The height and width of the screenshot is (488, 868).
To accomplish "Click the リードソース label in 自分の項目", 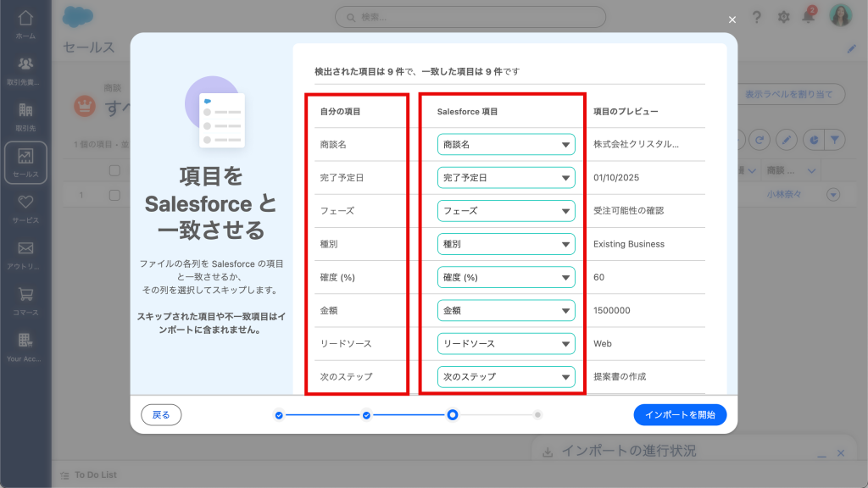I will [x=346, y=344].
